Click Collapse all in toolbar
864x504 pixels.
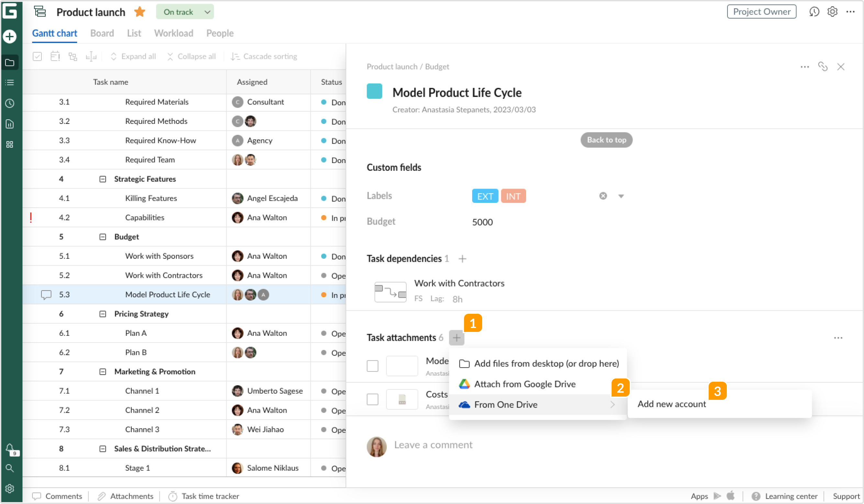pyautogui.click(x=191, y=56)
